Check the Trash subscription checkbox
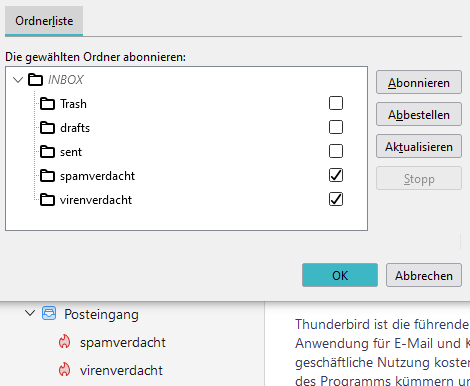The height and width of the screenshot is (386, 470). (336, 103)
